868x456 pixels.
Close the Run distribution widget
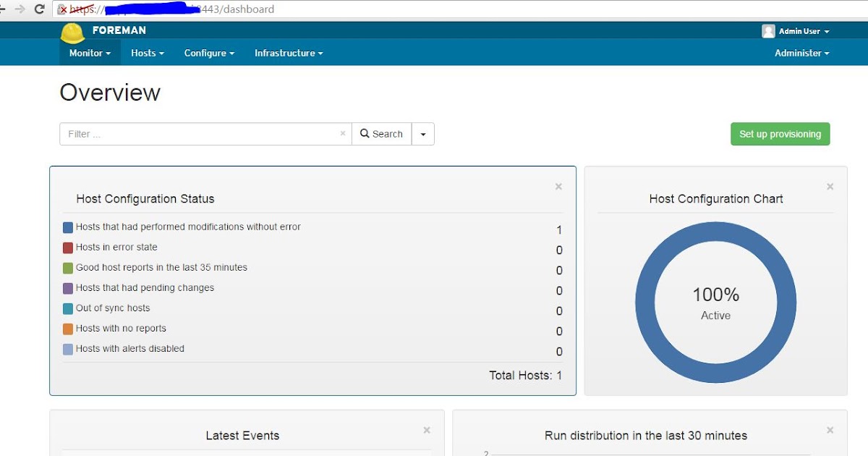coord(830,429)
